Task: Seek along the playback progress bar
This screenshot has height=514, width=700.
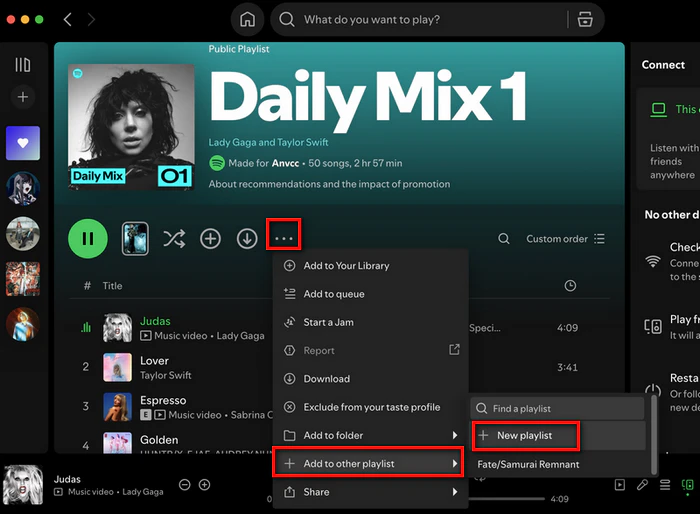Action: click(x=507, y=499)
